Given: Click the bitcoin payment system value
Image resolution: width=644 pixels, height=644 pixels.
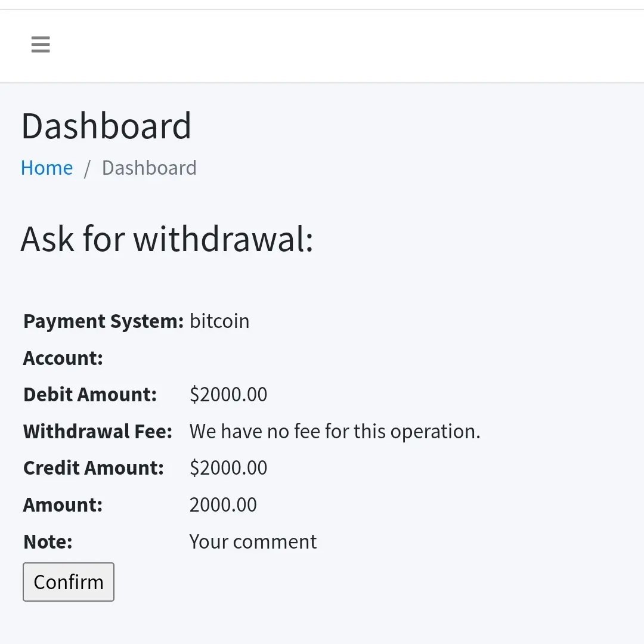Looking at the screenshot, I should pos(219,321).
